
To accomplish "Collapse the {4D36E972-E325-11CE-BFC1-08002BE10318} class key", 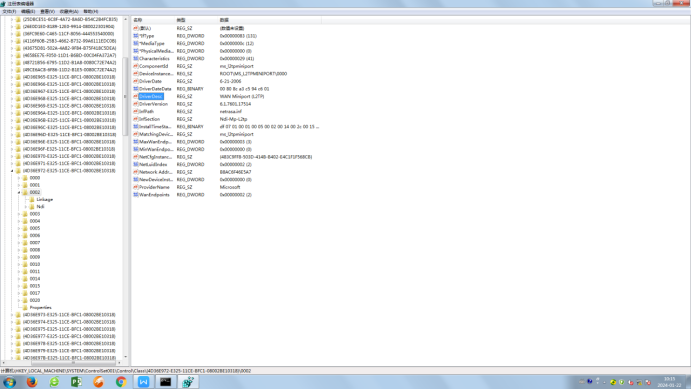I will (12, 171).
